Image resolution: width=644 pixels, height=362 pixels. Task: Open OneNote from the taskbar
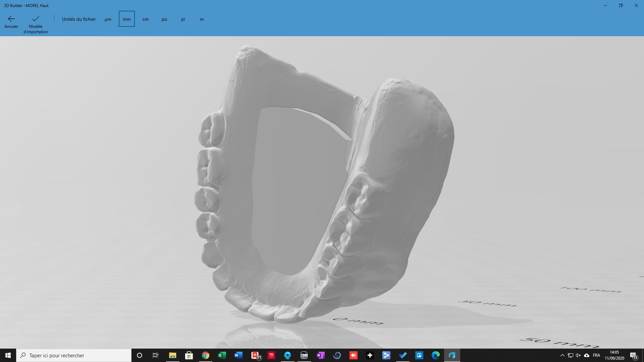click(320, 355)
